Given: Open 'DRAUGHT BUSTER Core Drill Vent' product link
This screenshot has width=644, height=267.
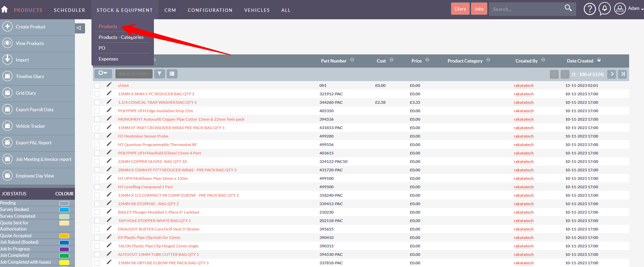Looking at the screenshot, I should 159,229.
